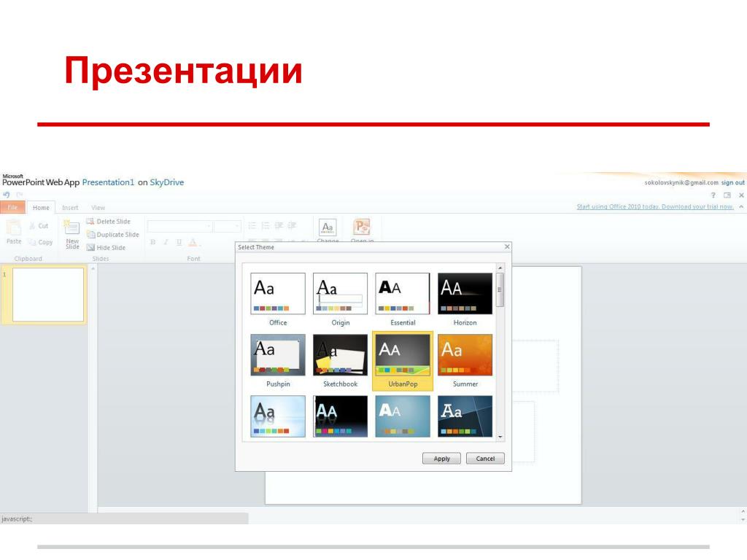
Task: Click the Office 2010 trial download link
Action: point(655,206)
